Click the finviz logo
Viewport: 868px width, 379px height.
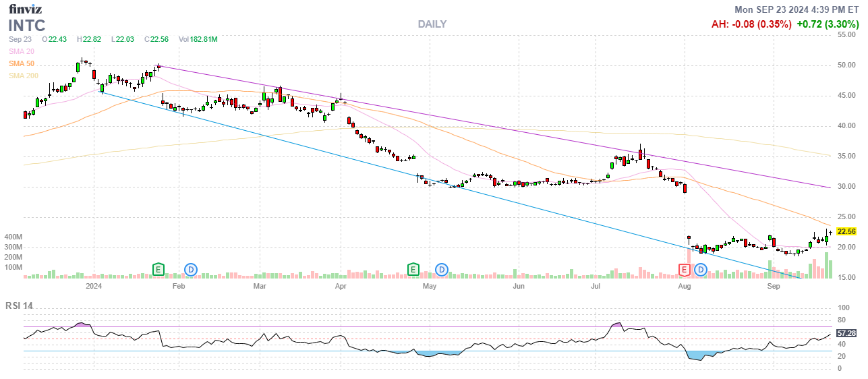pyautogui.click(x=24, y=9)
